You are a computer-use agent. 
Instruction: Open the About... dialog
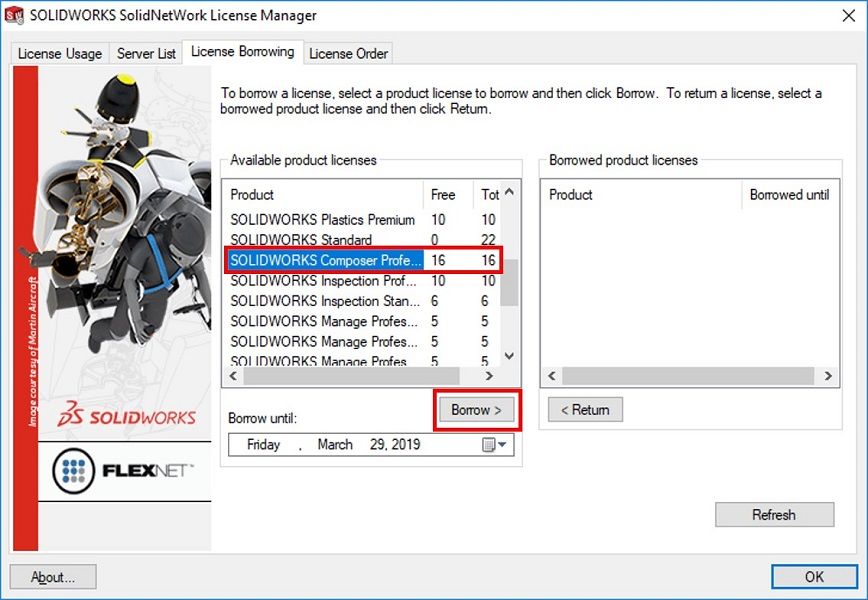coord(53,576)
